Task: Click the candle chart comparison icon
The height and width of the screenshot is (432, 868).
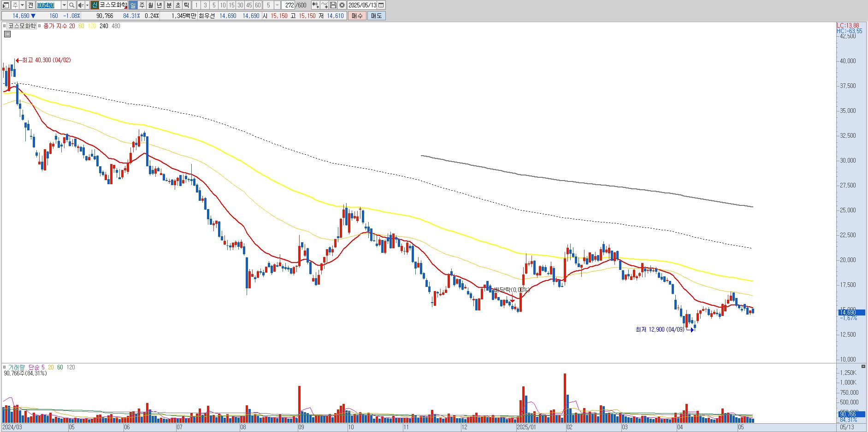Action: [x=315, y=5]
